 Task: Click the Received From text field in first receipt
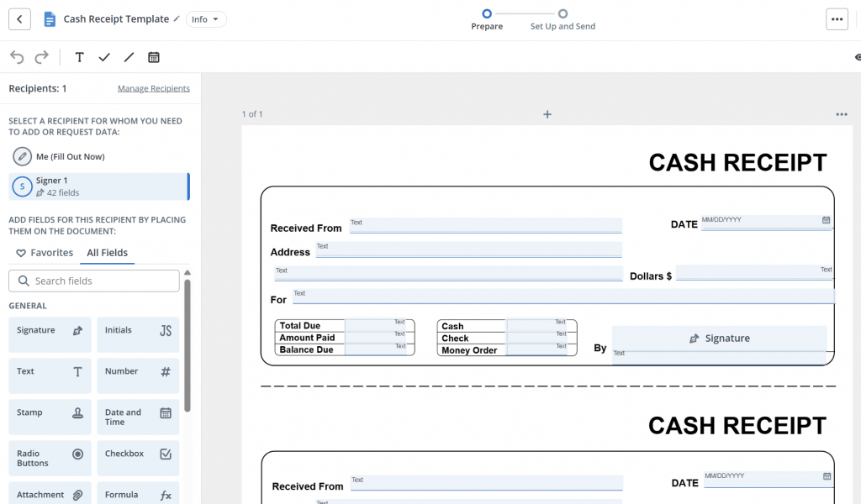(486, 225)
